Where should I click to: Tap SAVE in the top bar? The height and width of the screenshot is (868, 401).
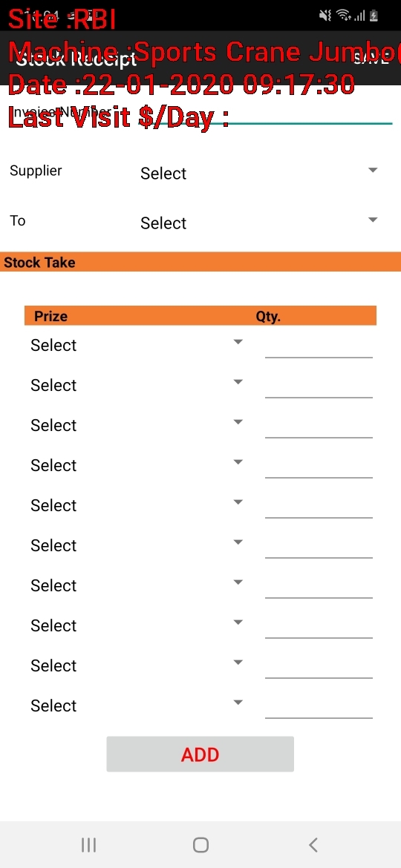click(x=371, y=59)
